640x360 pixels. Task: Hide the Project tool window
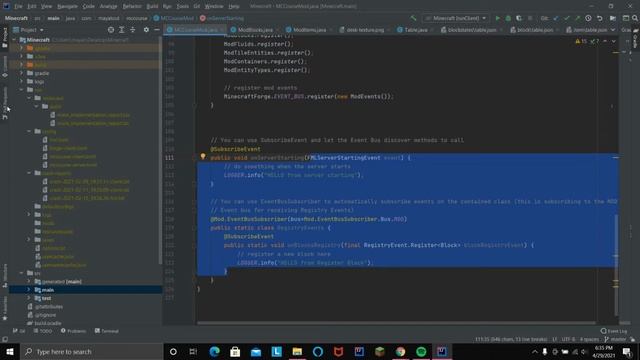(x=157, y=30)
